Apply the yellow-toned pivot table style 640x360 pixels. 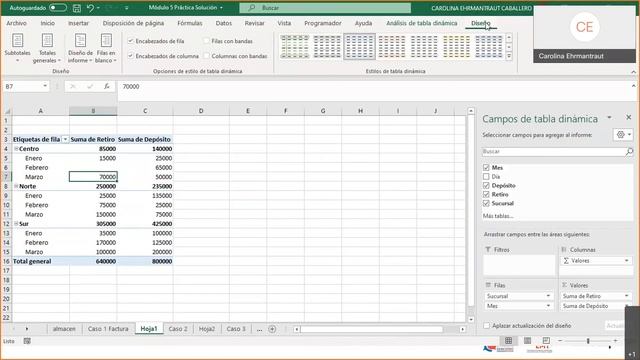[x=456, y=47]
